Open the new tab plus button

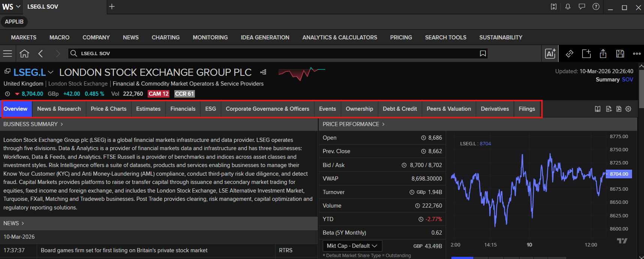(x=112, y=6)
